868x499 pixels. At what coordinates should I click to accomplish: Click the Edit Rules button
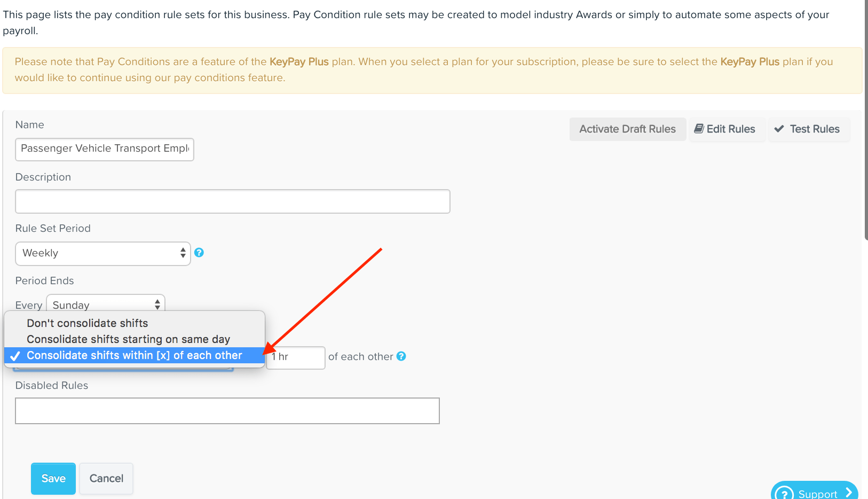coord(725,129)
